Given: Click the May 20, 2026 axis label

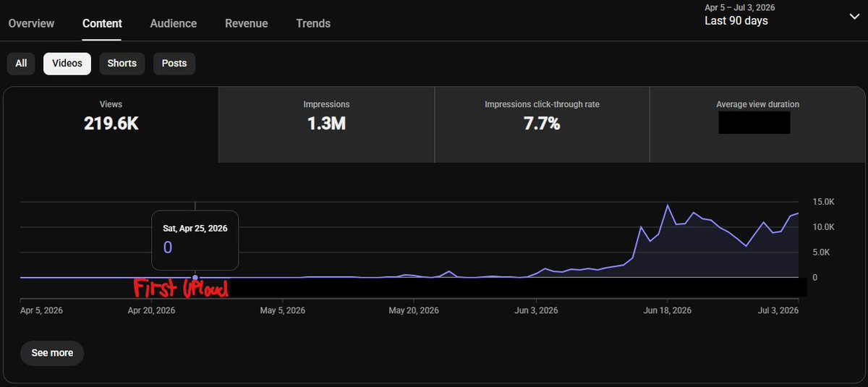Looking at the screenshot, I should click(x=414, y=310).
